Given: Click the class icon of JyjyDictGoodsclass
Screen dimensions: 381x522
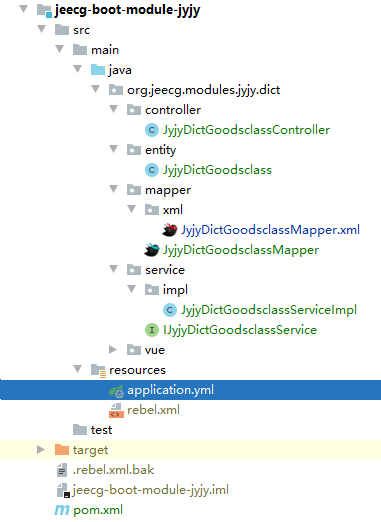Looking at the screenshot, I should (x=152, y=170).
